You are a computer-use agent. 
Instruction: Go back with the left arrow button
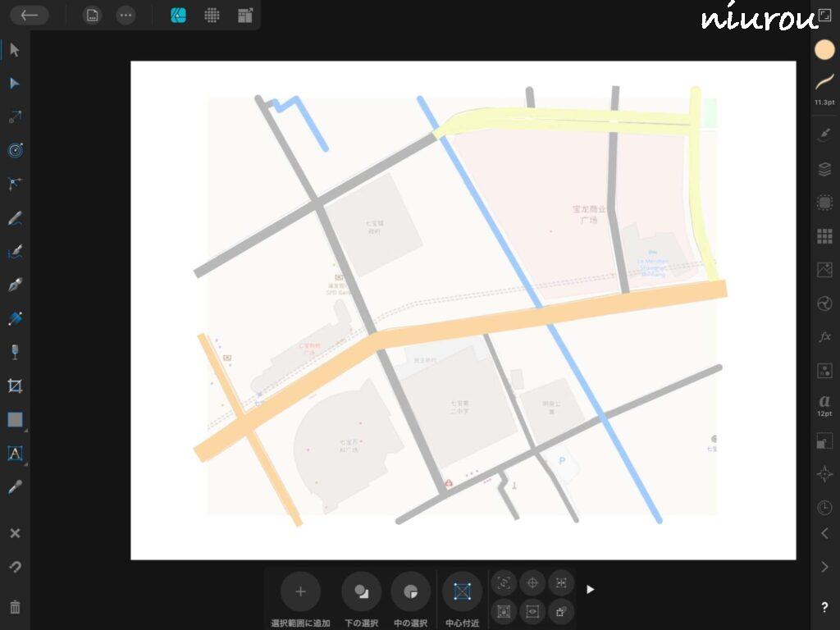(x=30, y=15)
